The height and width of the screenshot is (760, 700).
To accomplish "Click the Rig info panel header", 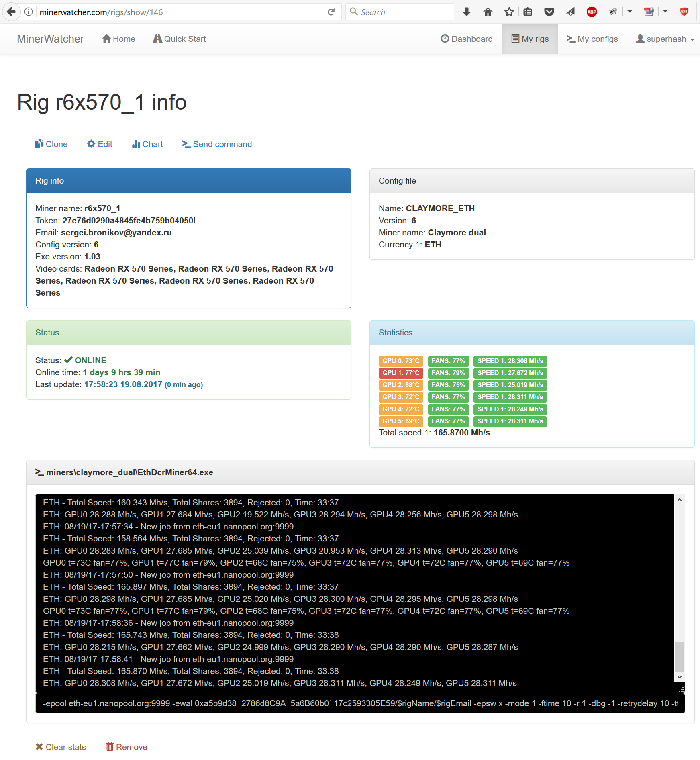I will coord(189,181).
